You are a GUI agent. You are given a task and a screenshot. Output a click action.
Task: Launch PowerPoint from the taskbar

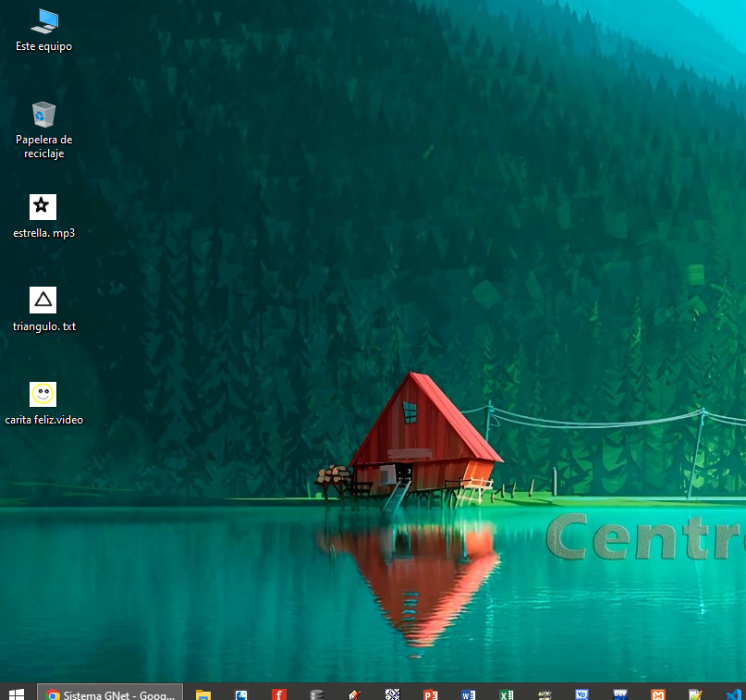[430, 694]
